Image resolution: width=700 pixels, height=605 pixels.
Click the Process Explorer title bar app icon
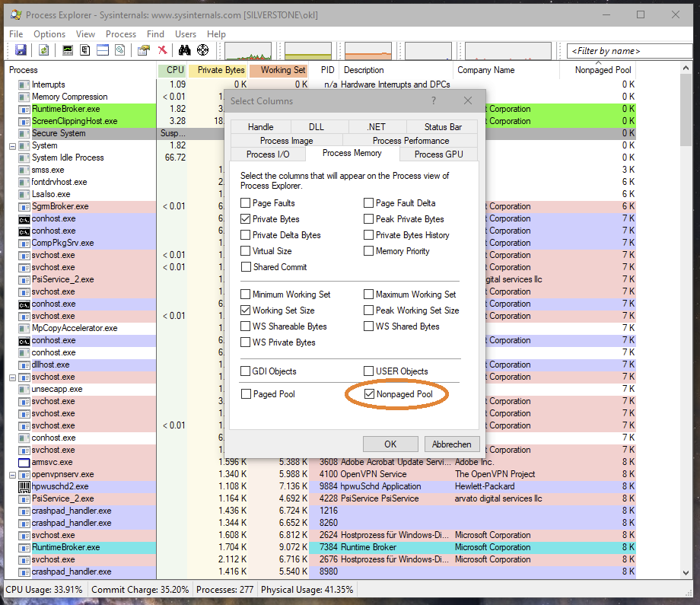click(16, 14)
